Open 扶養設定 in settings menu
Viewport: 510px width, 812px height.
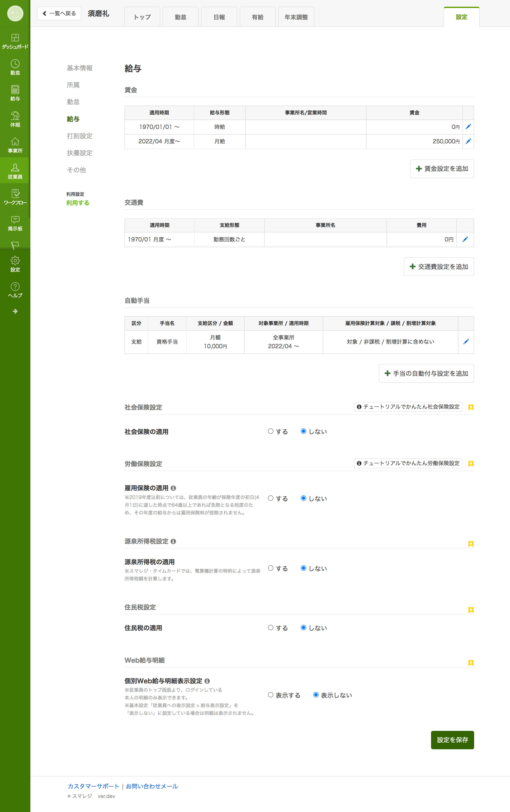point(80,153)
